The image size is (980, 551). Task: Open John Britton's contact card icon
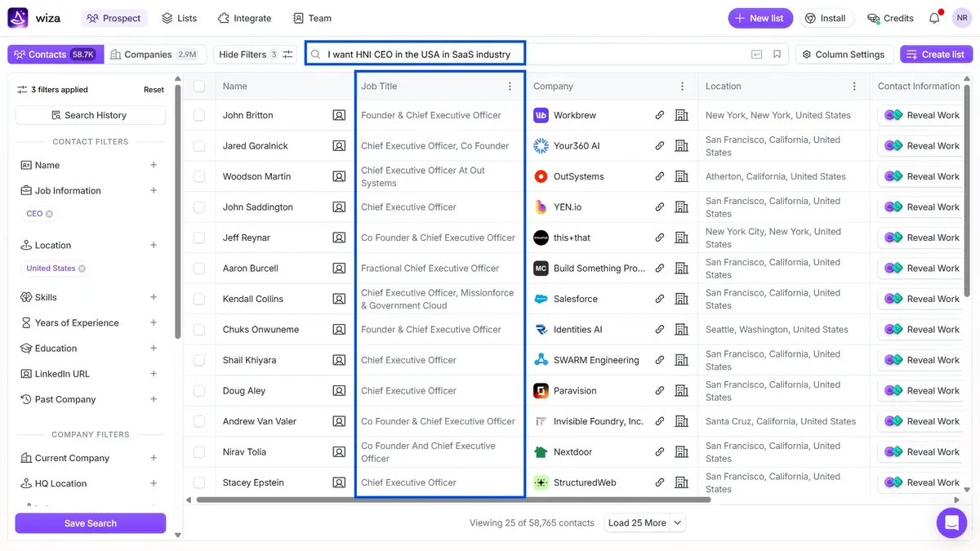(339, 116)
